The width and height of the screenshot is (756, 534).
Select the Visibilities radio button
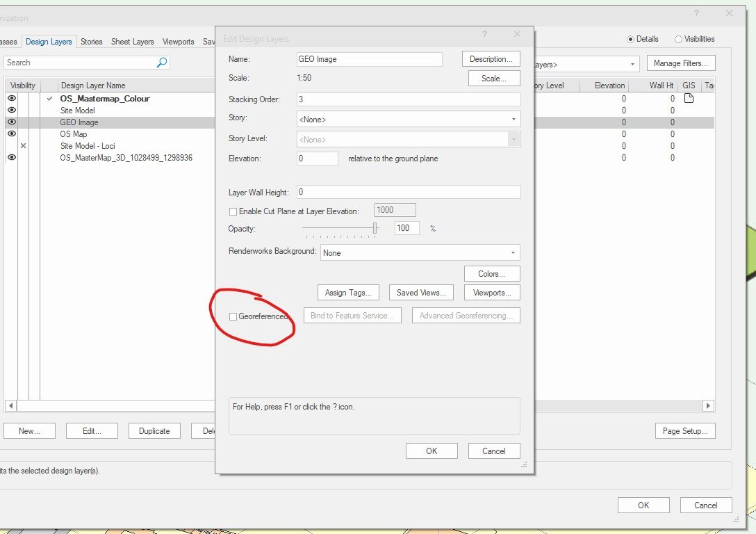point(678,40)
